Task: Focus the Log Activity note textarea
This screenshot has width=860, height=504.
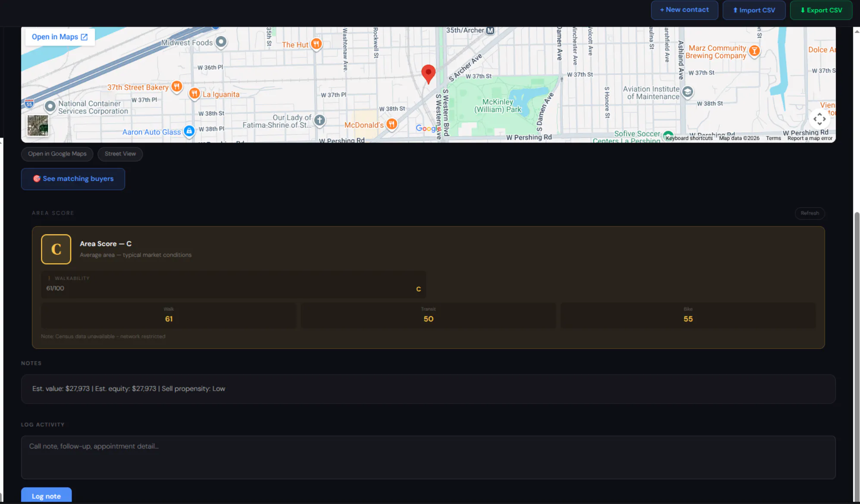Action: coord(428,457)
